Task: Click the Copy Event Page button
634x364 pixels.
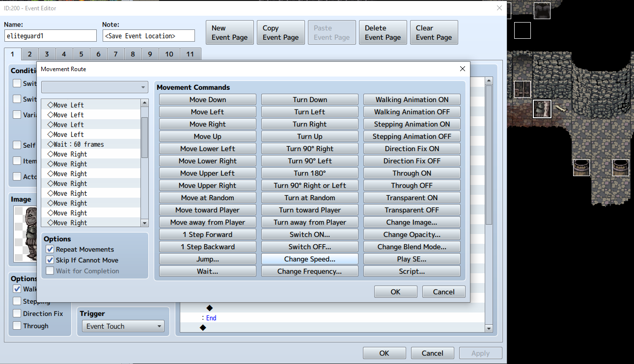Action: click(281, 32)
